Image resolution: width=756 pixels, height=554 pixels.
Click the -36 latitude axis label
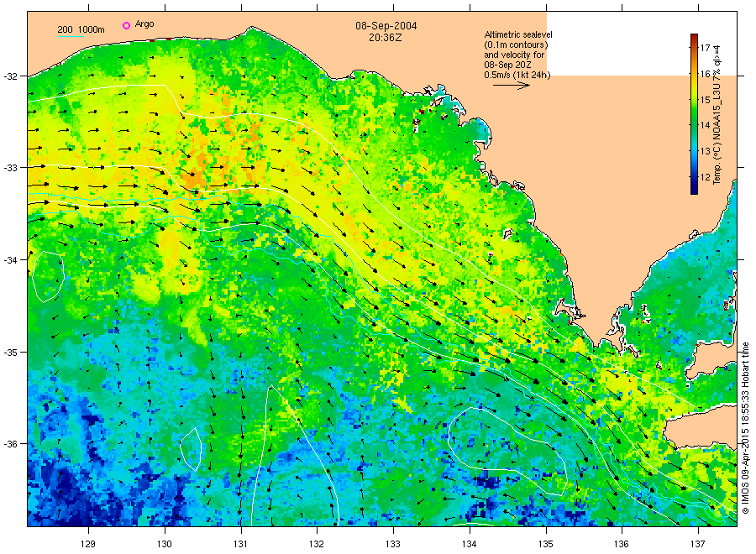pyautogui.click(x=10, y=444)
